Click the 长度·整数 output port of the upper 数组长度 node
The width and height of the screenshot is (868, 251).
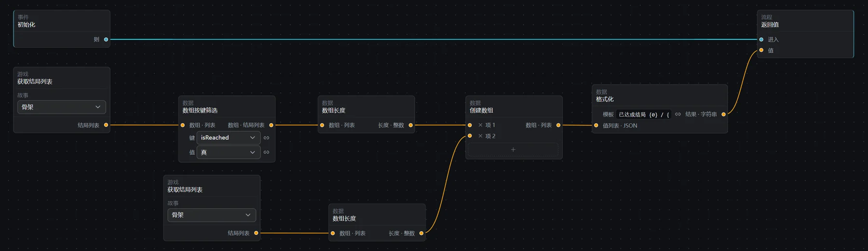(411, 125)
